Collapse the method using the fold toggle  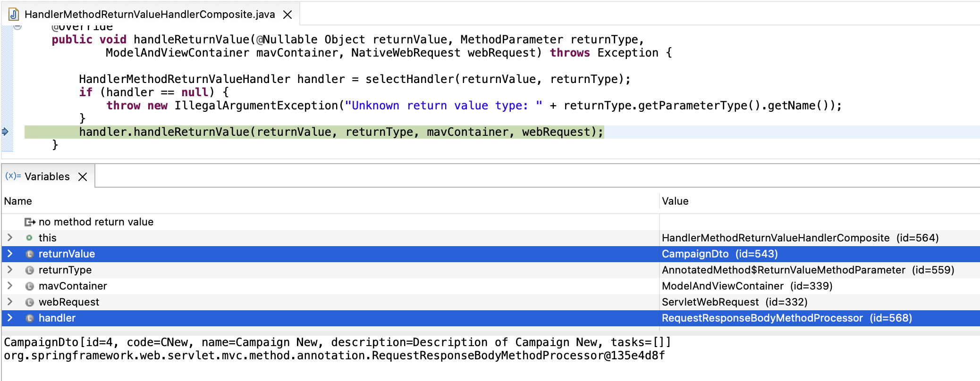click(x=17, y=27)
